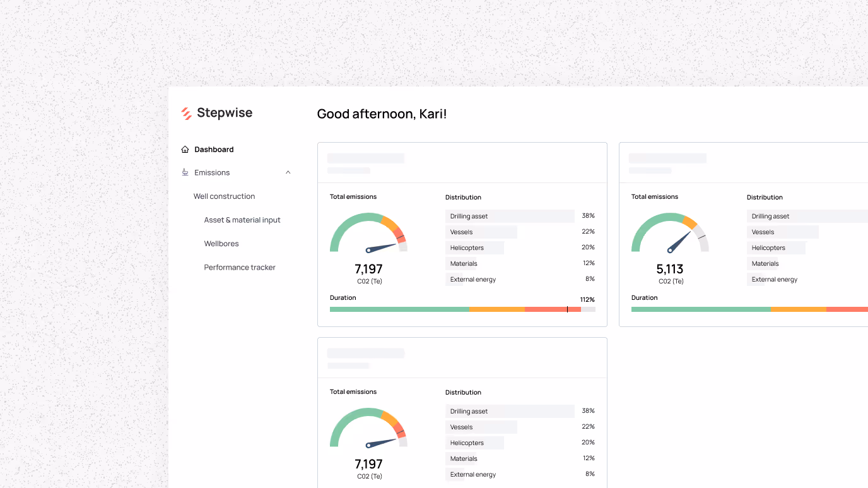This screenshot has height=488, width=868.
Task: Click the Emissions sidebar icon
Action: coord(185,172)
